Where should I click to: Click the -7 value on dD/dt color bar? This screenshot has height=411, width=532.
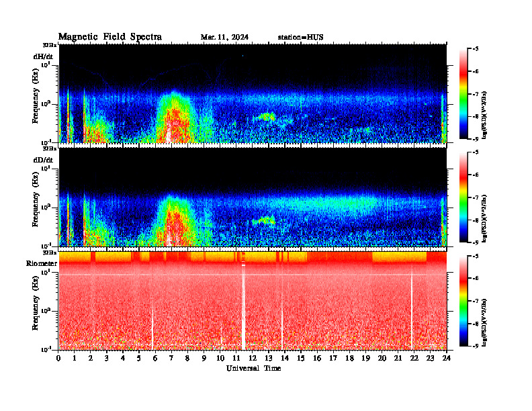476,197
